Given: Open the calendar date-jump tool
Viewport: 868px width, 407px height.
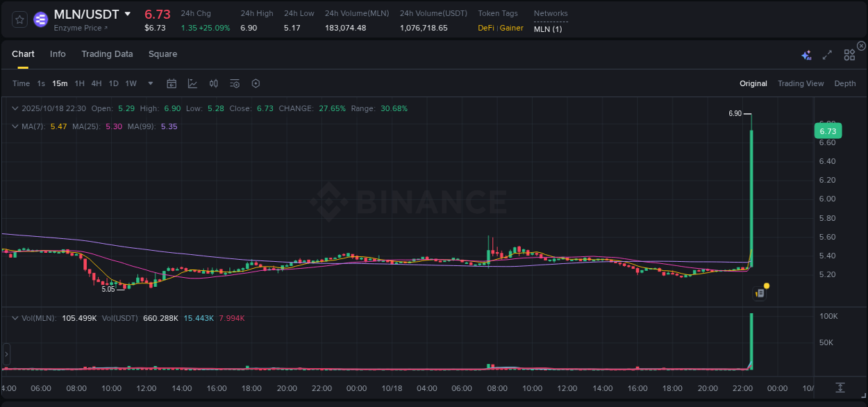Looking at the screenshot, I should [172, 83].
